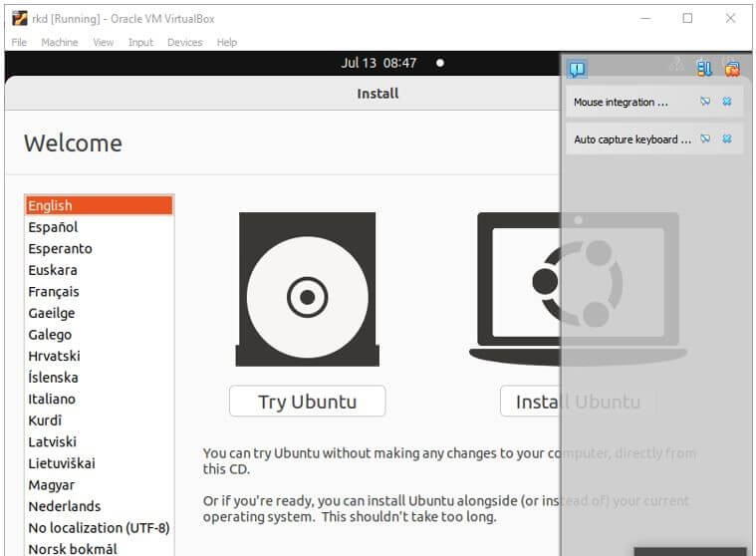Open the Help menu
This screenshot has height=556, width=756.
coord(227,43)
